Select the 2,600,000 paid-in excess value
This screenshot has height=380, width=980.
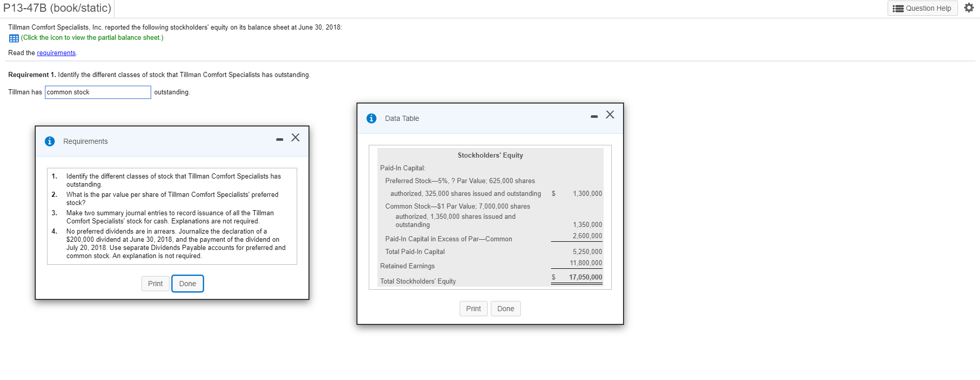pos(587,236)
